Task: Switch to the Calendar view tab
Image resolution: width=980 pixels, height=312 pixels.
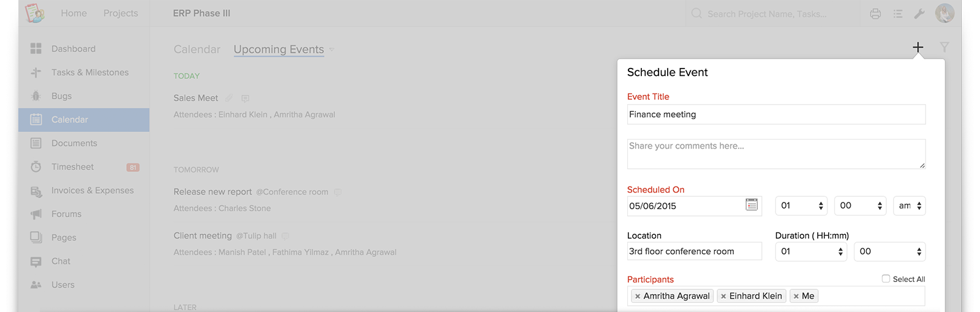Action: (x=197, y=50)
